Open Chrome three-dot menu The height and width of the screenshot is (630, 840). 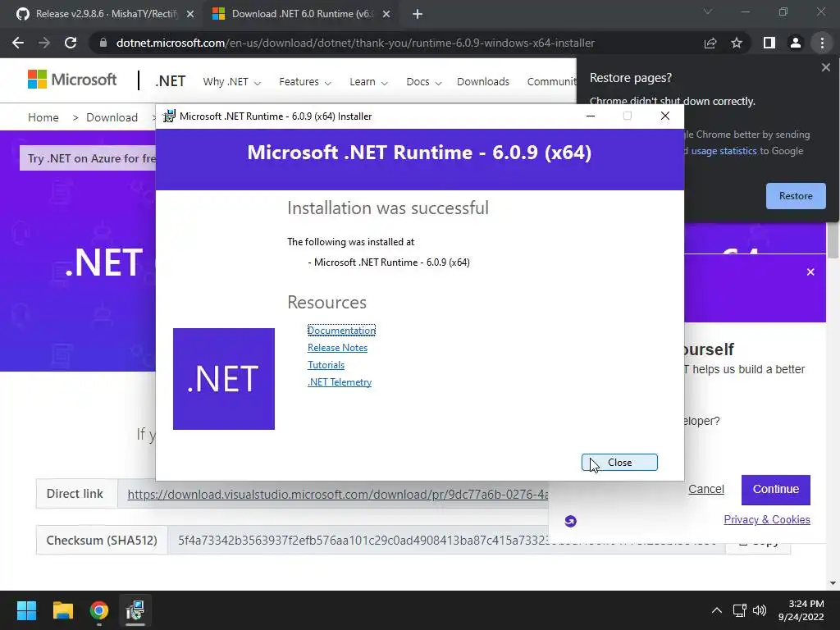pos(822,43)
